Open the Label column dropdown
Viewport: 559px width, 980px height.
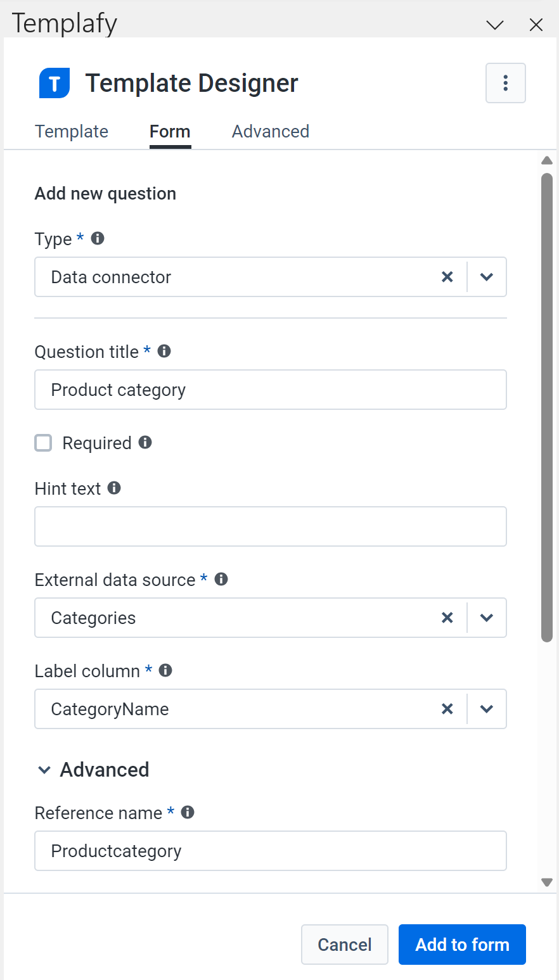(487, 709)
